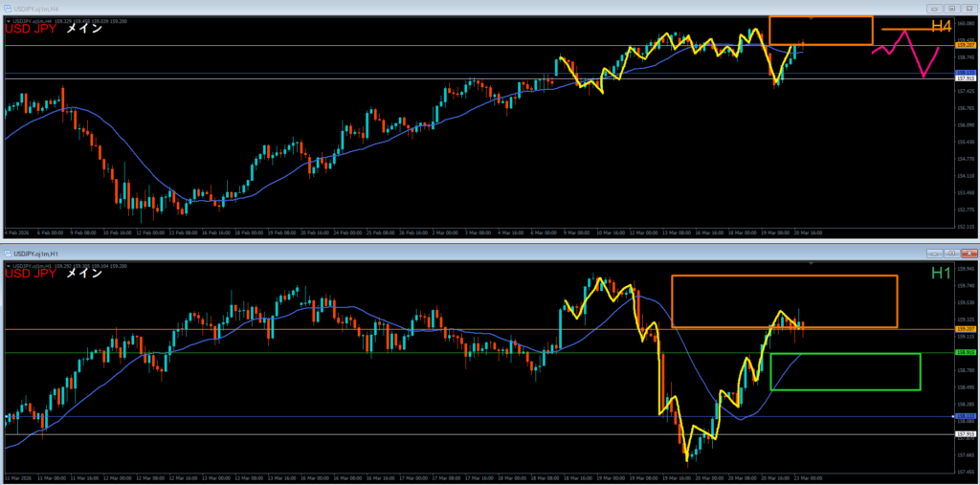The image size is (980, 485).
Task: Click the 157.455 price on the H1 price scale
Action: (x=966, y=472)
